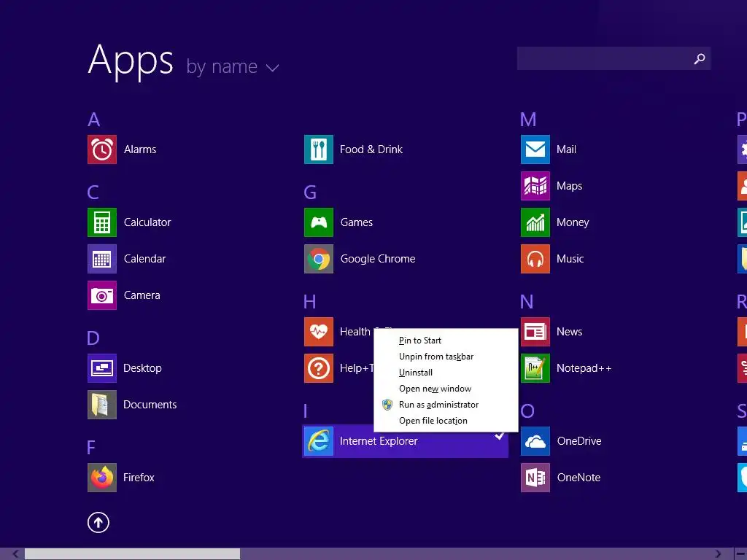Click the letter I group header

306,411
